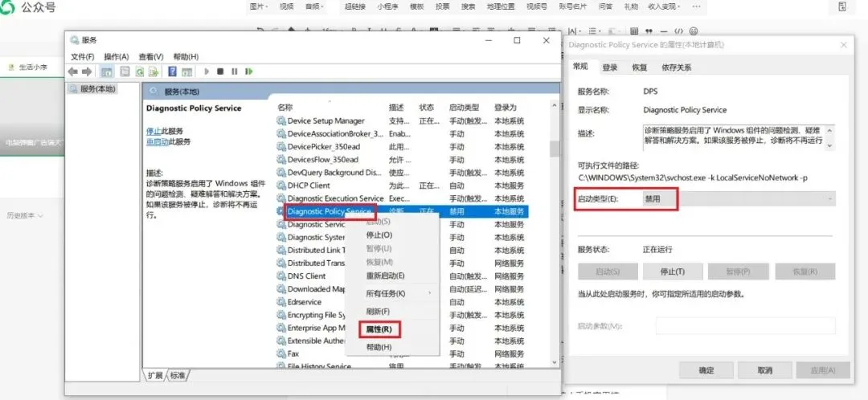Open the 帮助(H) menu in Services

186,56
